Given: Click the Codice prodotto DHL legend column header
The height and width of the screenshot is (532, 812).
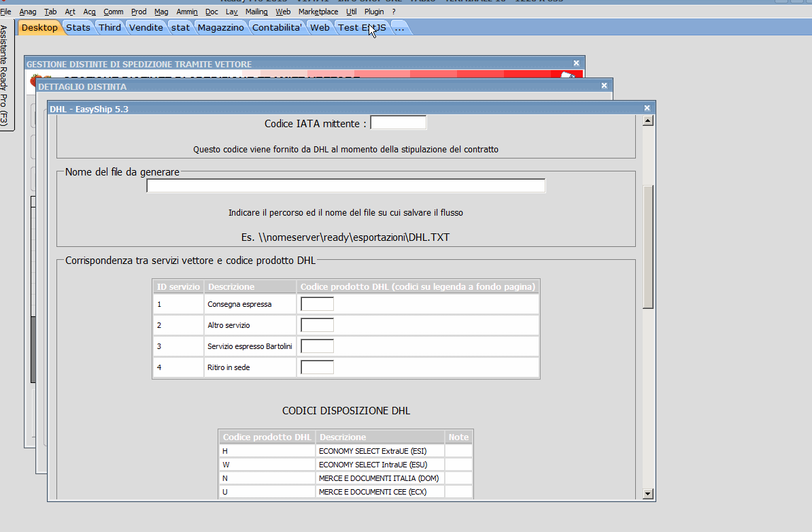Looking at the screenshot, I should pyautogui.click(x=267, y=437).
